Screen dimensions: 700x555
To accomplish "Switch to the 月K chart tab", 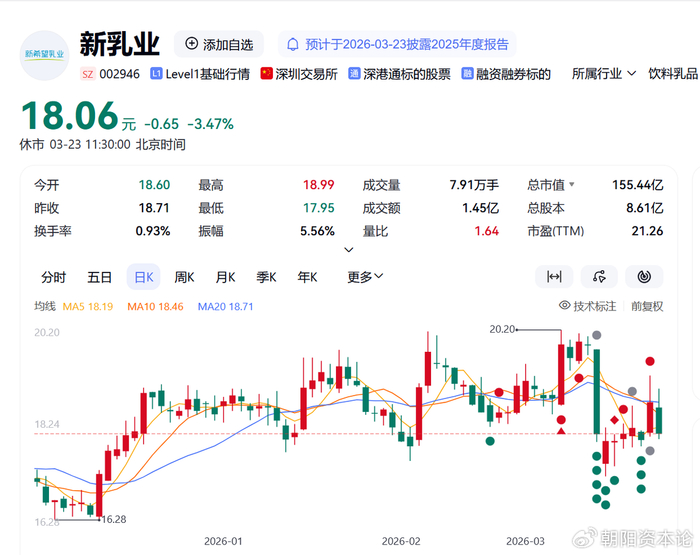I will coord(225,277).
